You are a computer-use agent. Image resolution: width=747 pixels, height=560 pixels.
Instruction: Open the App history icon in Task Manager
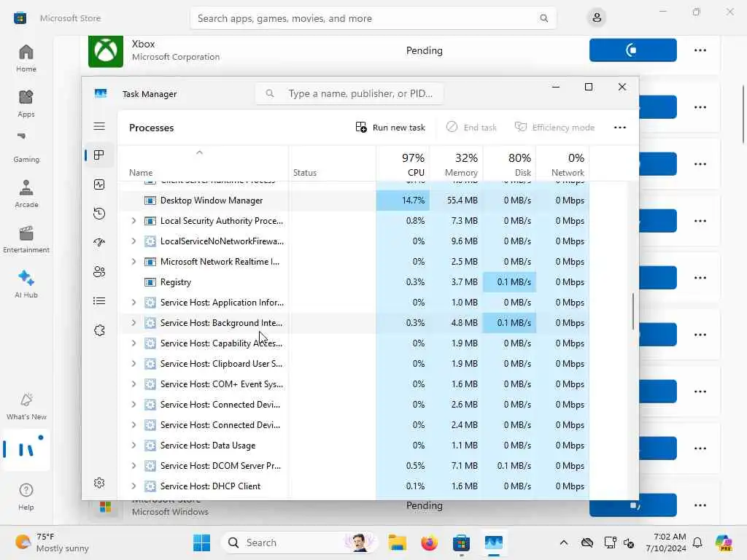(99, 214)
